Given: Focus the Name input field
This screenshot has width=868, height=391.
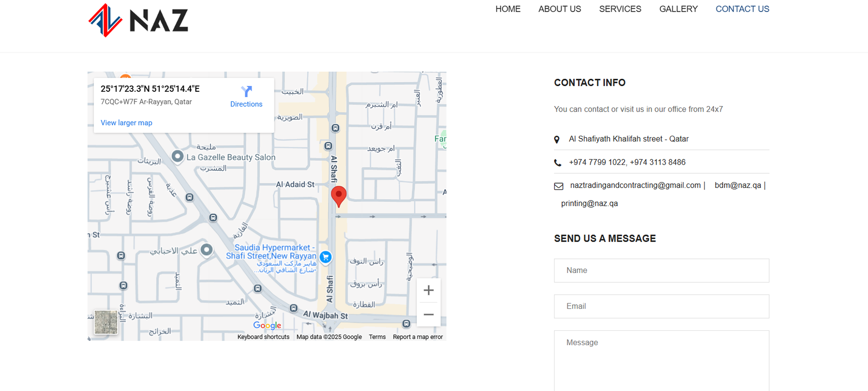Looking at the screenshot, I should [x=661, y=271].
